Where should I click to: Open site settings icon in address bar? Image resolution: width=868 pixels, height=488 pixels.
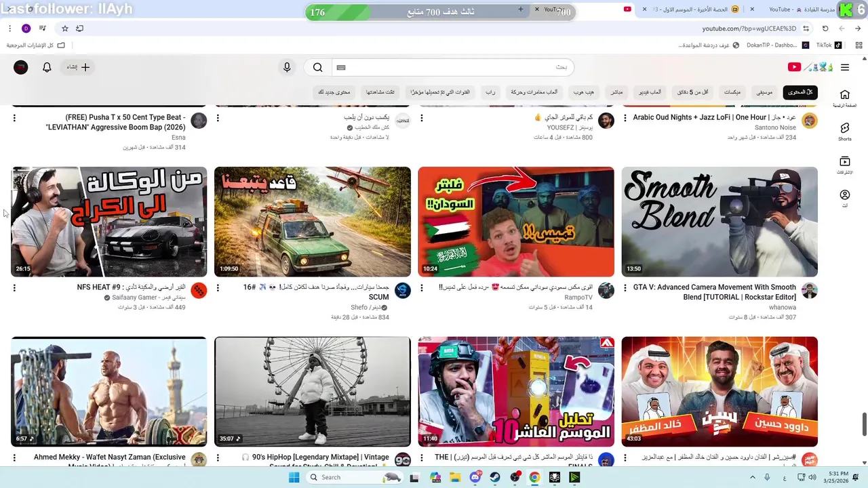coord(806,28)
